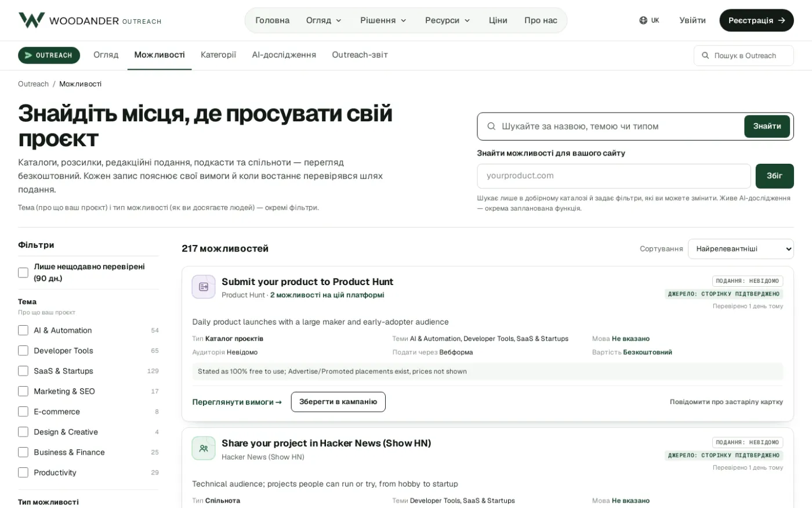Open the Головна nav item
812x508 pixels.
[x=273, y=20]
